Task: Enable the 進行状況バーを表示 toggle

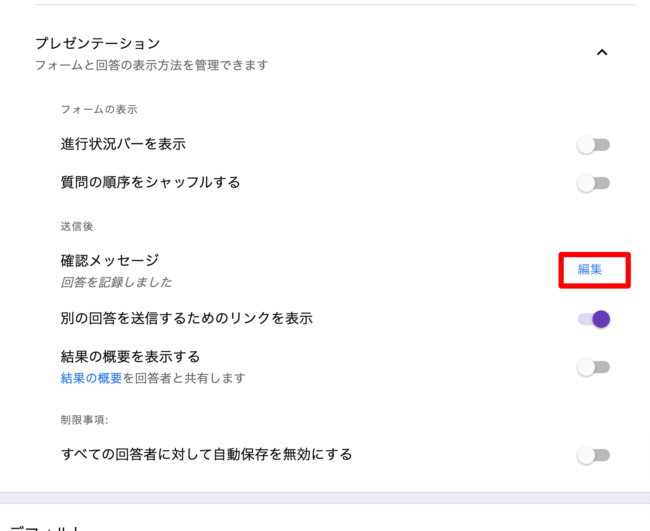Action: [x=594, y=145]
